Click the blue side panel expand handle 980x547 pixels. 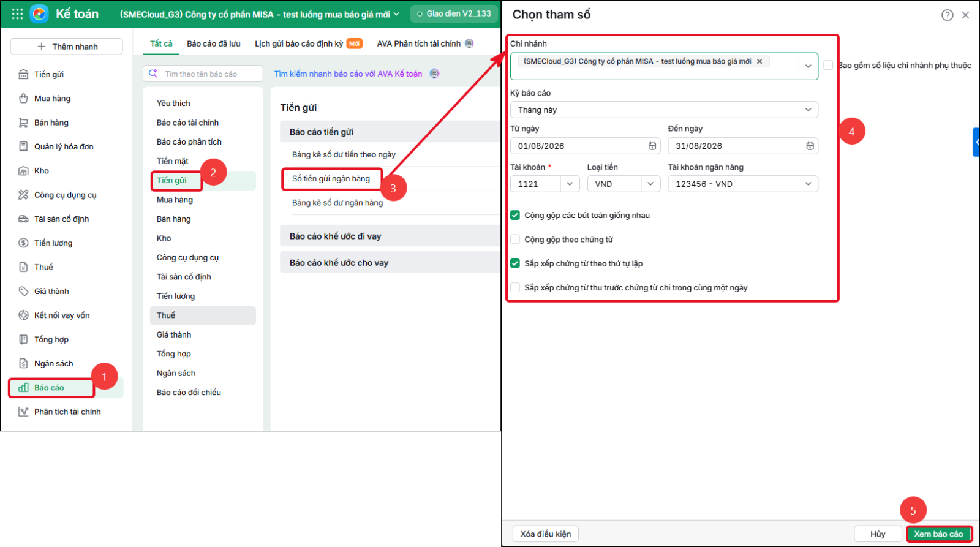click(976, 142)
